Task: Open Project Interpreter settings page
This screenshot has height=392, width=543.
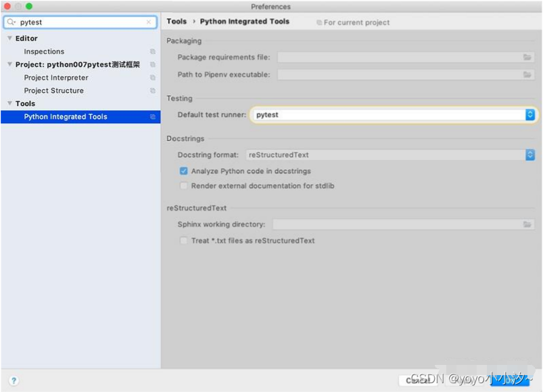Action: click(56, 78)
